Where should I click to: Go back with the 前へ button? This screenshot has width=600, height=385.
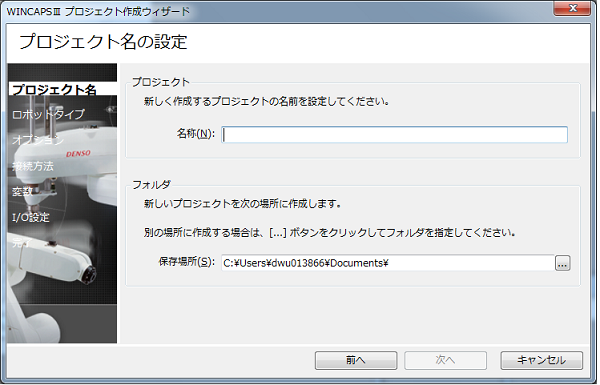coord(356,360)
